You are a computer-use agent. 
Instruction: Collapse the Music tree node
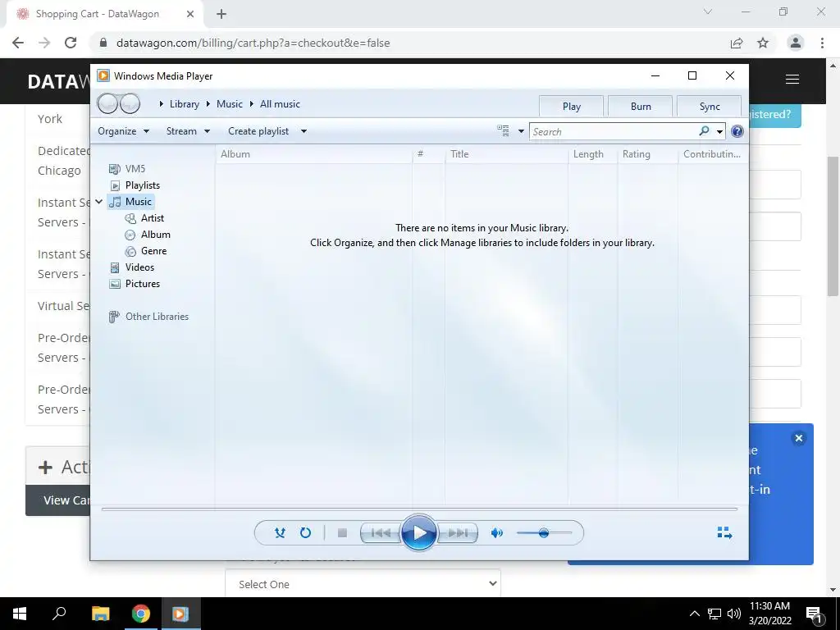99,202
